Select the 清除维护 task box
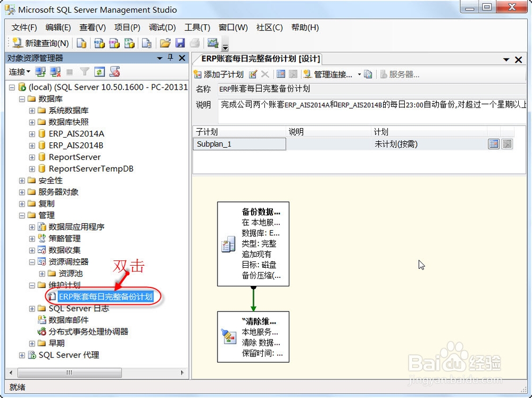The height and width of the screenshot is (398, 532). pos(253,337)
